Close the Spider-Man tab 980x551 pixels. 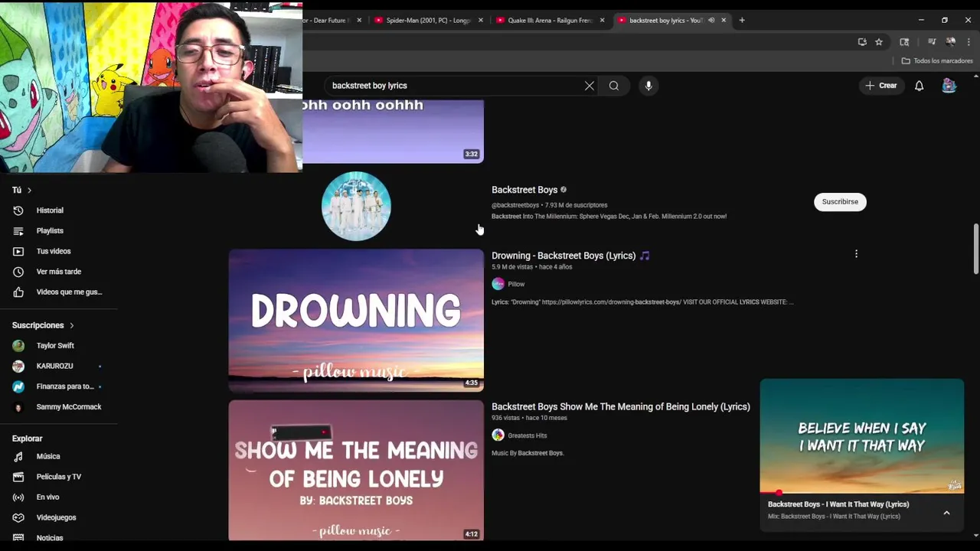click(x=481, y=20)
